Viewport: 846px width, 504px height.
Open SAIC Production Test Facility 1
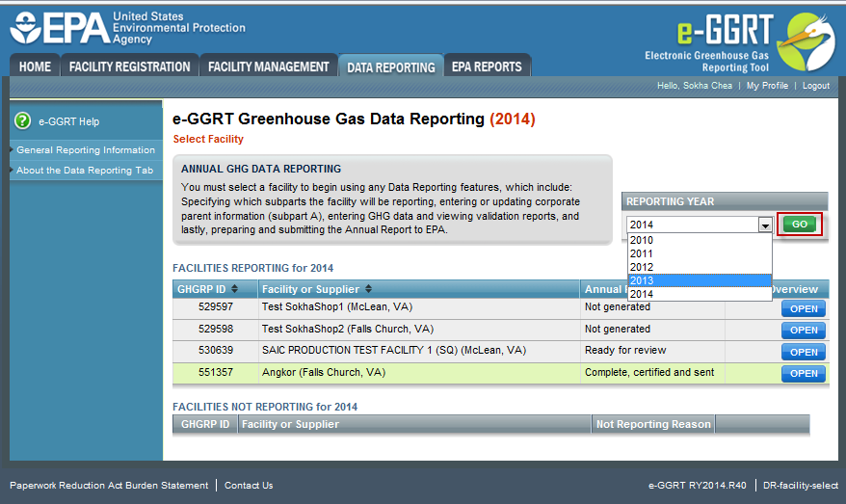coord(804,353)
